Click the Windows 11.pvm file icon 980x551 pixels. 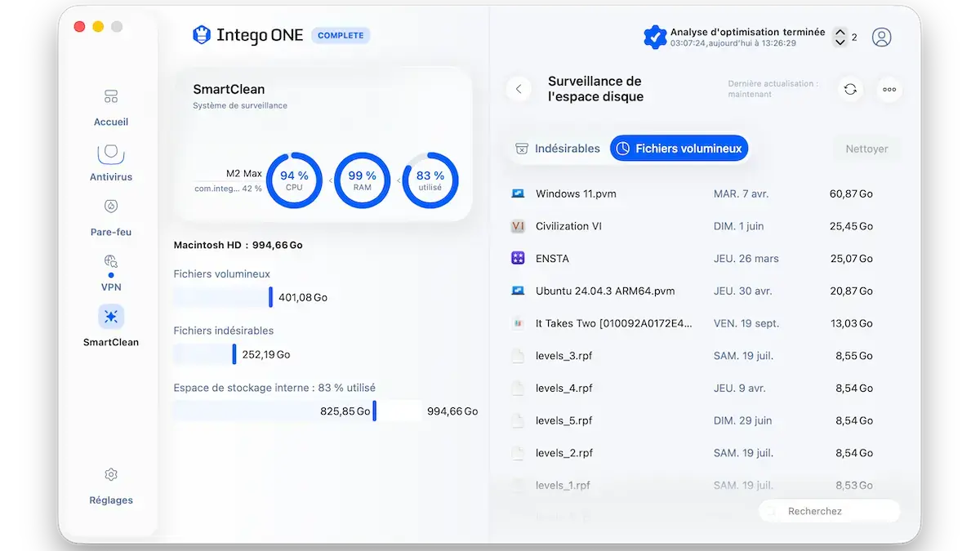tap(518, 193)
